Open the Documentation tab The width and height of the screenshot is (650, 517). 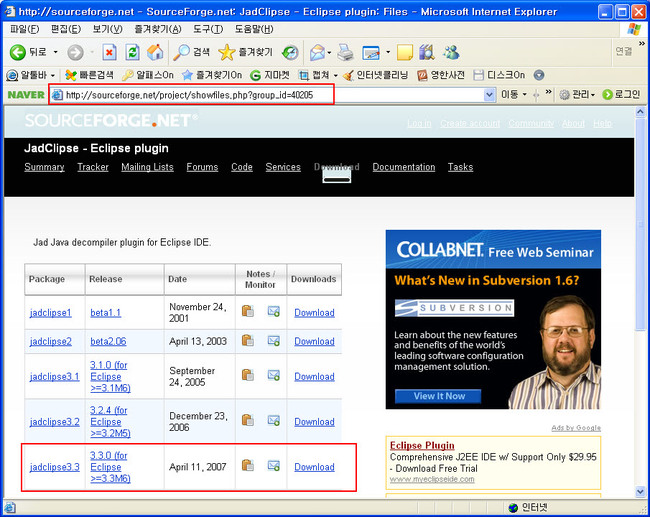point(404,167)
